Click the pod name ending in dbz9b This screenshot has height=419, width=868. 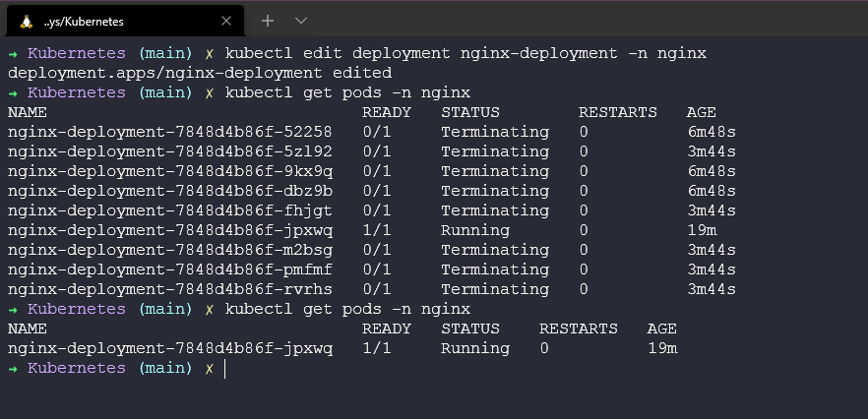click(x=169, y=191)
